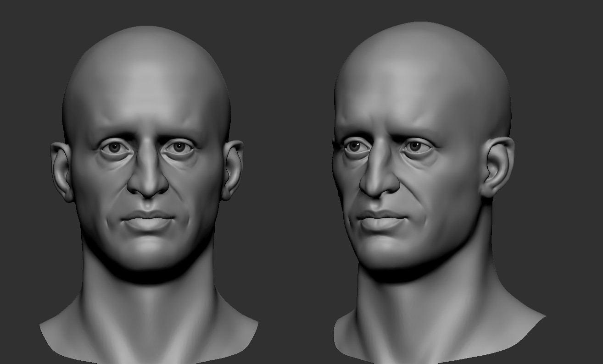Viewport: 603px width, 364px height.
Task: Click the right head sculpt
Action: pos(413,160)
